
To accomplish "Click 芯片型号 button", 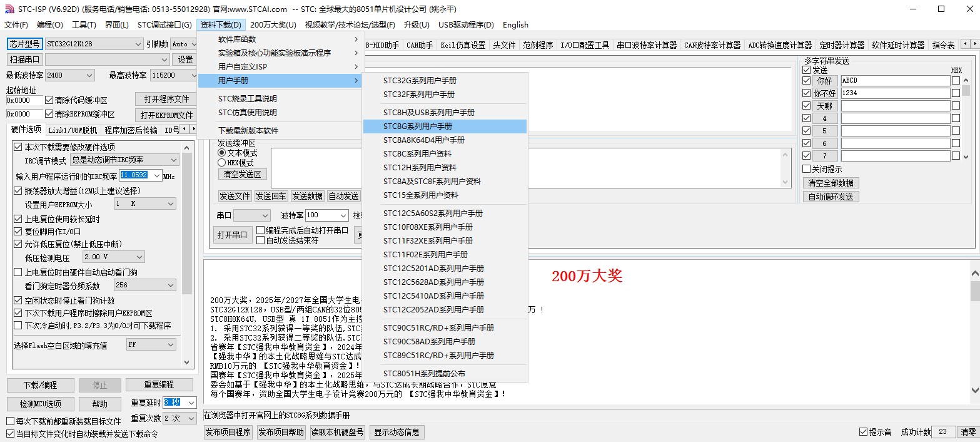I will (x=25, y=44).
